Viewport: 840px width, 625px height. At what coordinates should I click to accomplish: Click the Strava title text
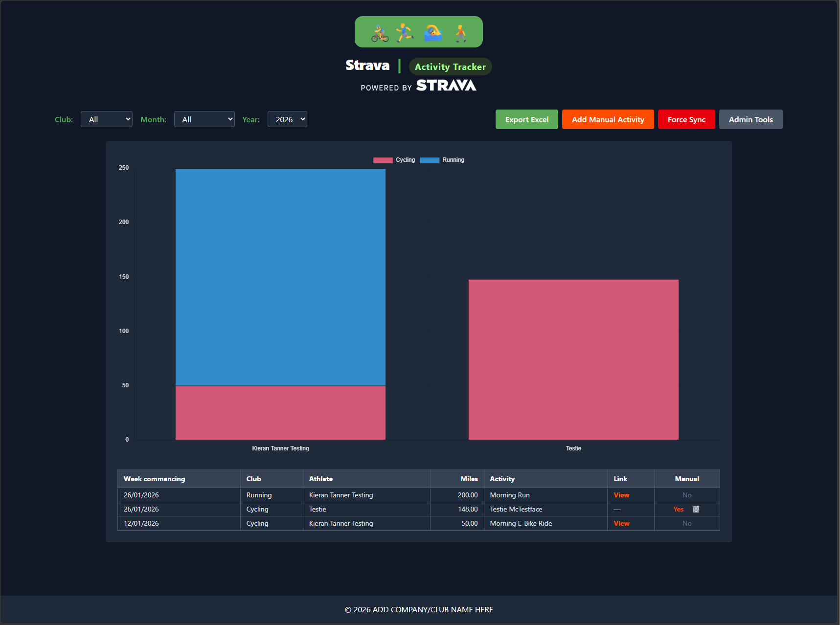(x=367, y=65)
